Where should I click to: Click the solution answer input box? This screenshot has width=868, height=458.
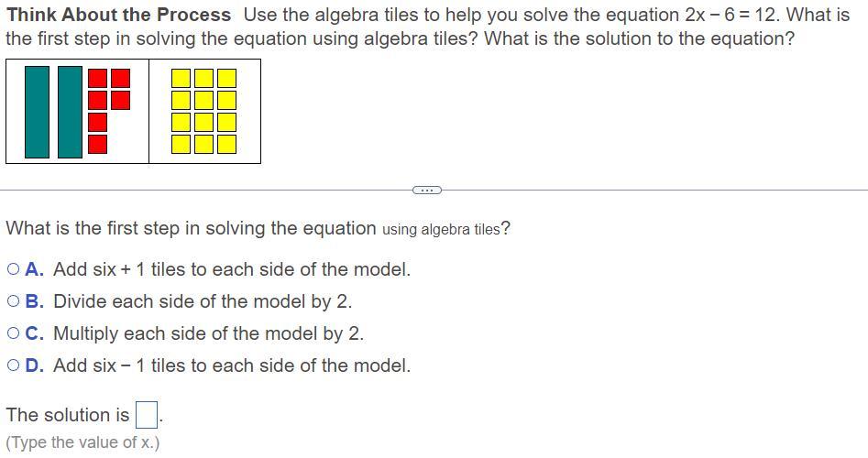[x=147, y=416]
